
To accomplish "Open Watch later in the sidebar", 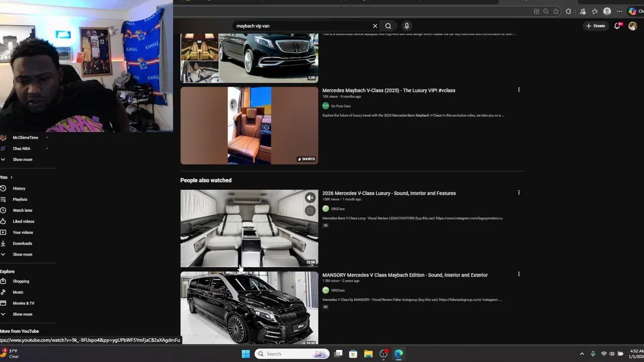I will 22,211.
